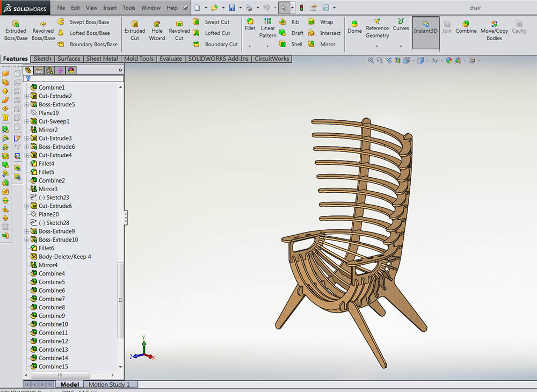Screen dimensions: 537x392
Task: Select the Extruded Boss/Base tool
Action: (x=16, y=31)
